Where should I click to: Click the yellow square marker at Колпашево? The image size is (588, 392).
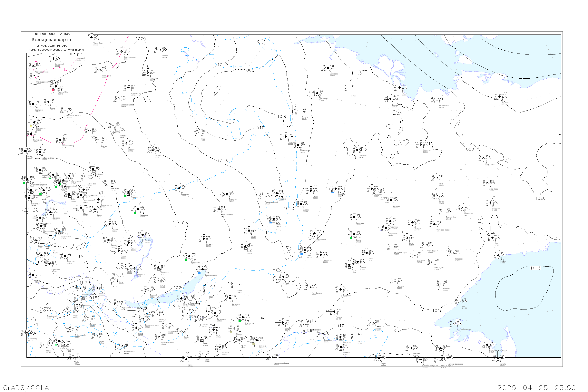[x=31, y=126]
